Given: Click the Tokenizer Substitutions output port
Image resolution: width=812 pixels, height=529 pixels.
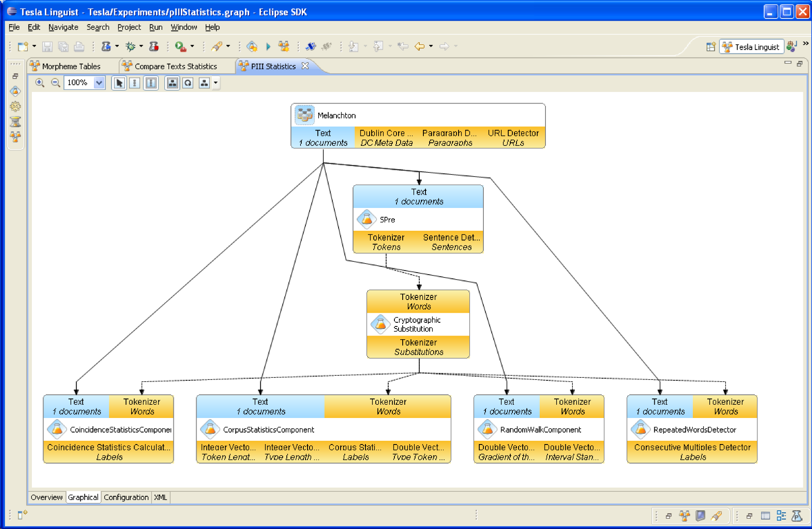Looking at the screenshot, I should (x=418, y=347).
